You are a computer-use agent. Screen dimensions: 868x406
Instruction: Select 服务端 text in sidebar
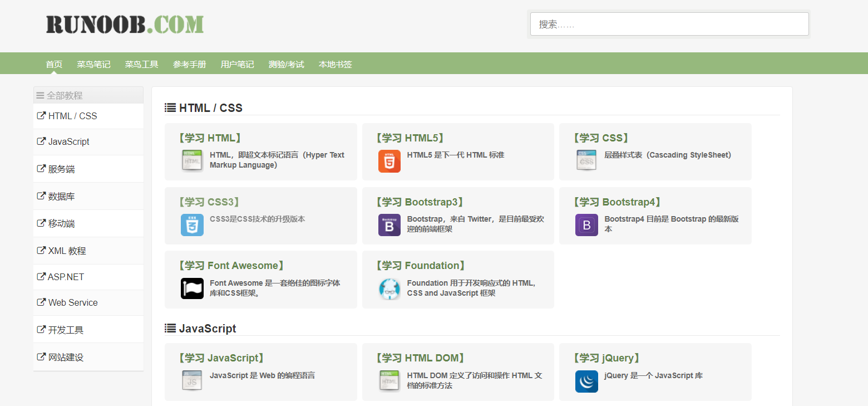pyautogui.click(x=61, y=169)
